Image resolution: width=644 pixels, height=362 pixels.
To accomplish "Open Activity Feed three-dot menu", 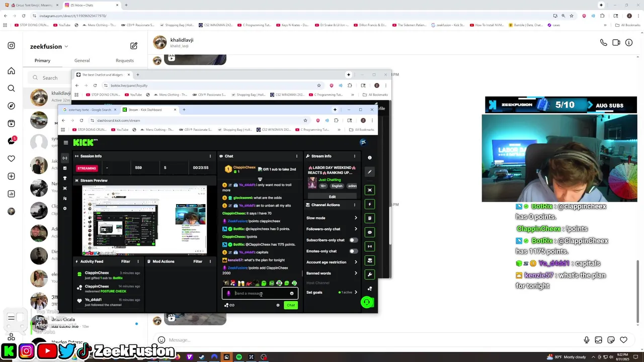I will 138,261.
